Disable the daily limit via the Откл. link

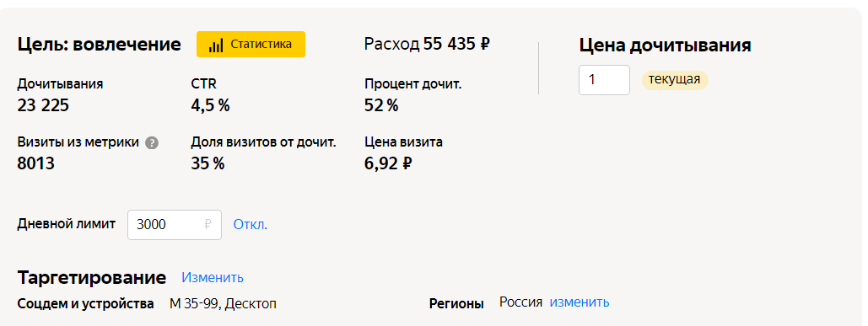[x=251, y=225]
